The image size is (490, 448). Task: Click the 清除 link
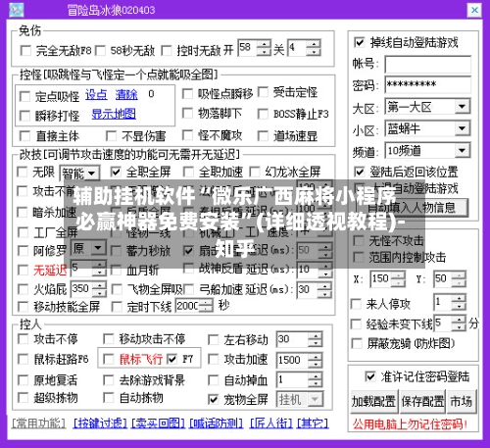click(126, 94)
